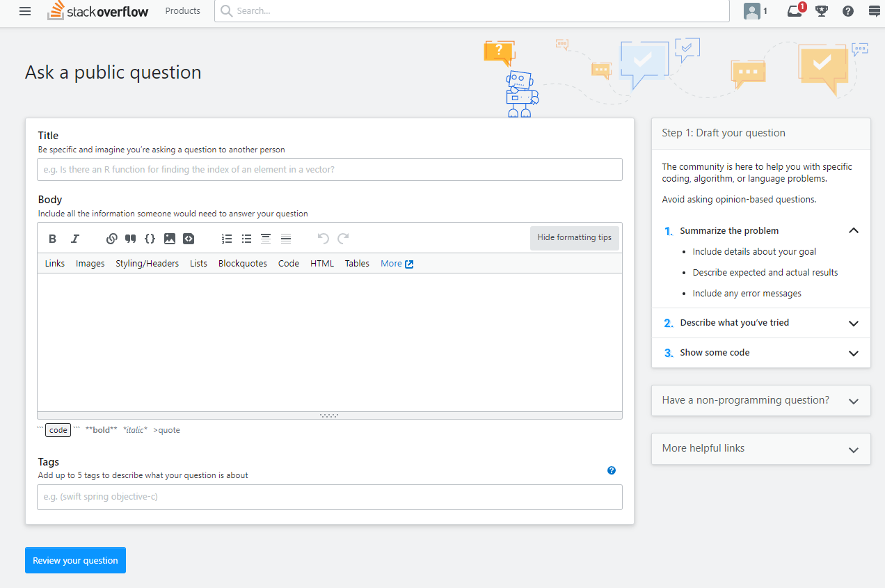Click the >quote markdown hint text
Viewport: 885px width, 588px height.
pos(167,431)
